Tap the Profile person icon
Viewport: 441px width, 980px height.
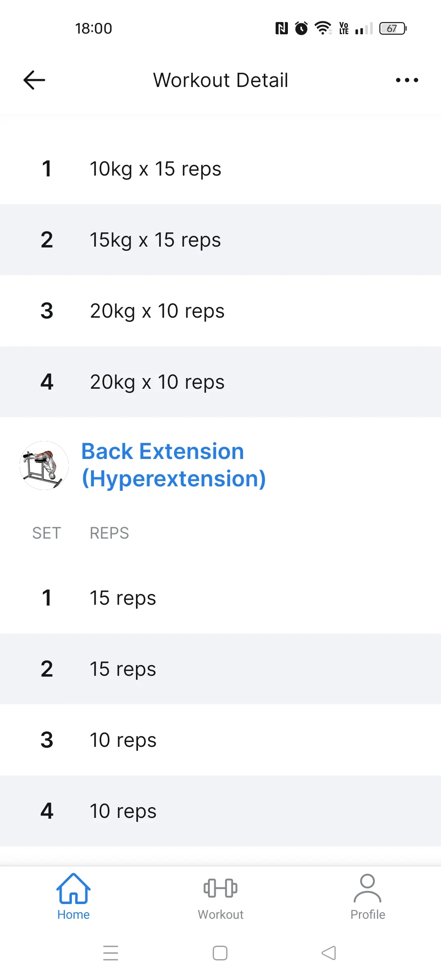point(367,889)
